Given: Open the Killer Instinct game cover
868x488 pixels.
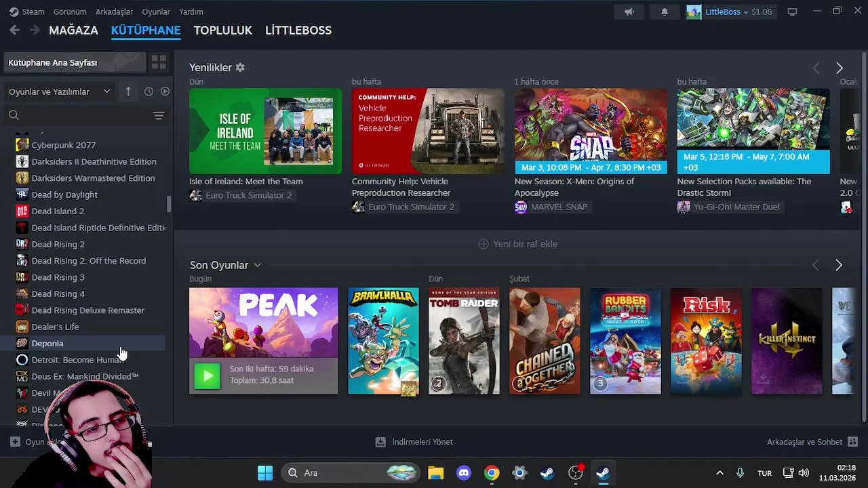Looking at the screenshot, I should pyautogui.click(x=787, y=341).
